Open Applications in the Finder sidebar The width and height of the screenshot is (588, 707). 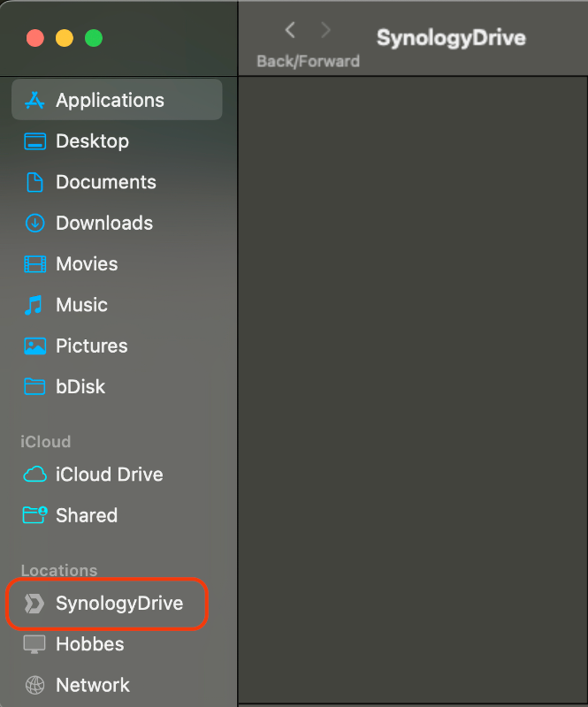tap(117, 100)
